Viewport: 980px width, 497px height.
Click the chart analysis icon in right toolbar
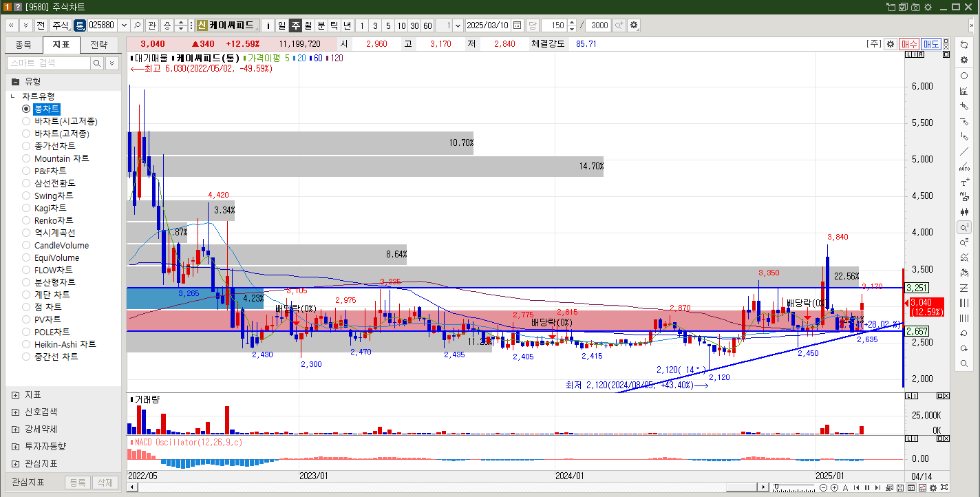point(964,91)
